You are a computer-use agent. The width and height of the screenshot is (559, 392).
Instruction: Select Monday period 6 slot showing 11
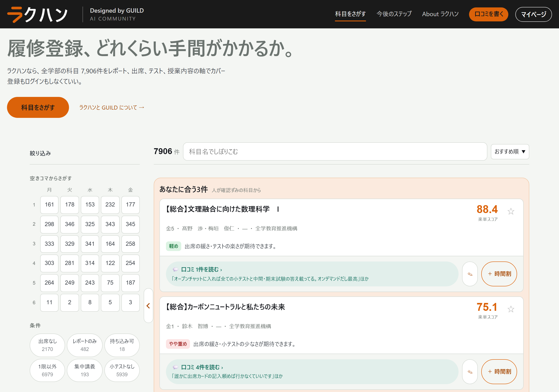49,303
